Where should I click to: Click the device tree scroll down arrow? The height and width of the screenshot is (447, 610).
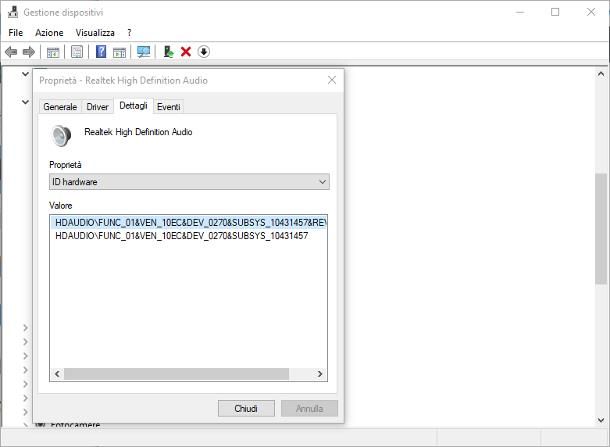601,420
